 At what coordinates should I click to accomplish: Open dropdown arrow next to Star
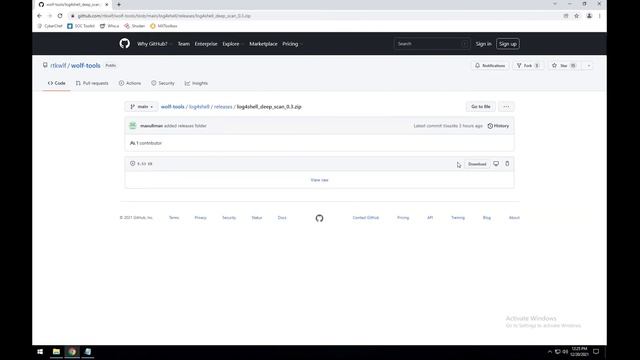589,65
